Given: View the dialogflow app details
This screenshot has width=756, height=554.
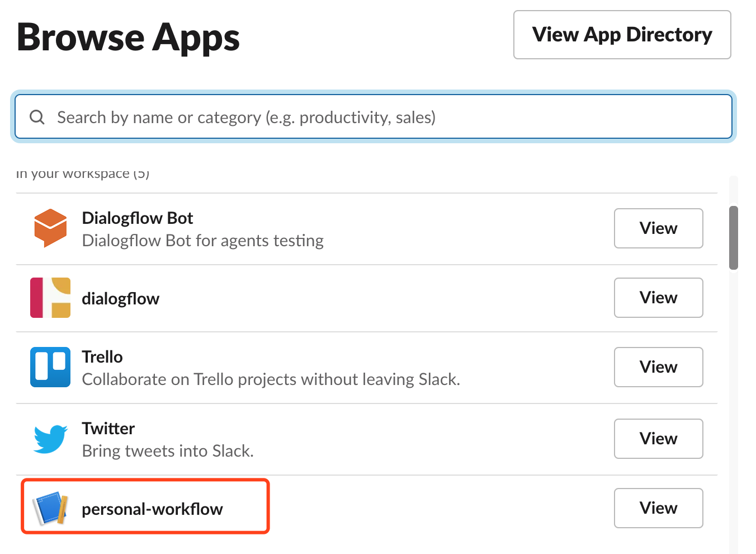Looking at the screenshot, I should pos(658,298).
